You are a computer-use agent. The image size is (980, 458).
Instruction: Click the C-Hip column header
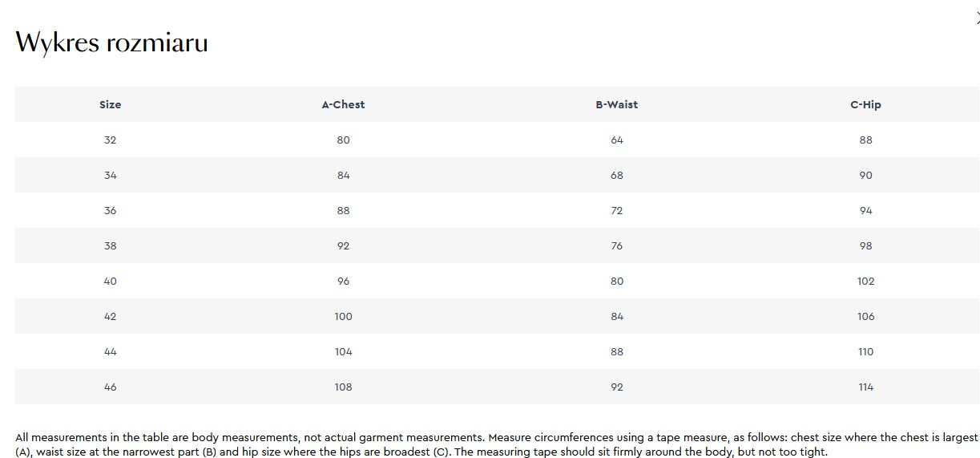tap(865, 104)
